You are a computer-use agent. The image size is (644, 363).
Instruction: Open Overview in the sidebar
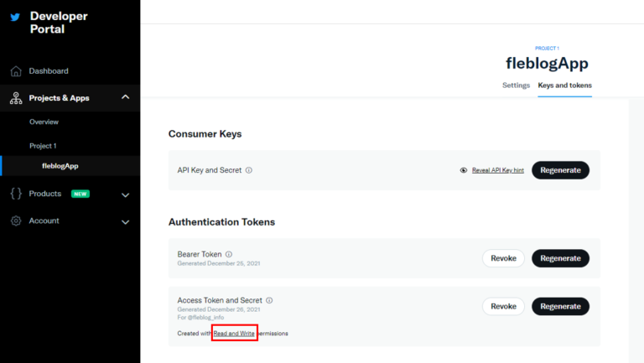[44, 122]
